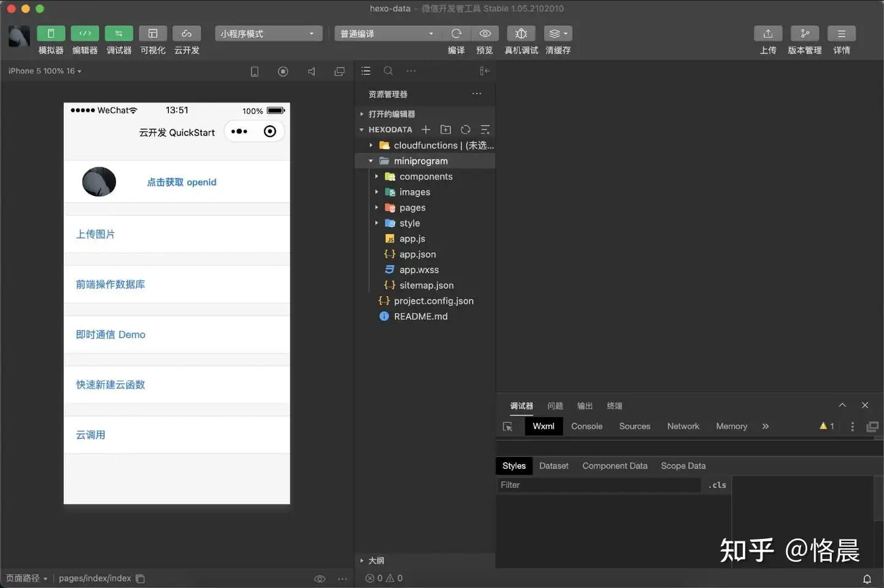Viewport: 884px width, 588px height.
Task: Open the file explorer list icon
Action: [366, 71]
